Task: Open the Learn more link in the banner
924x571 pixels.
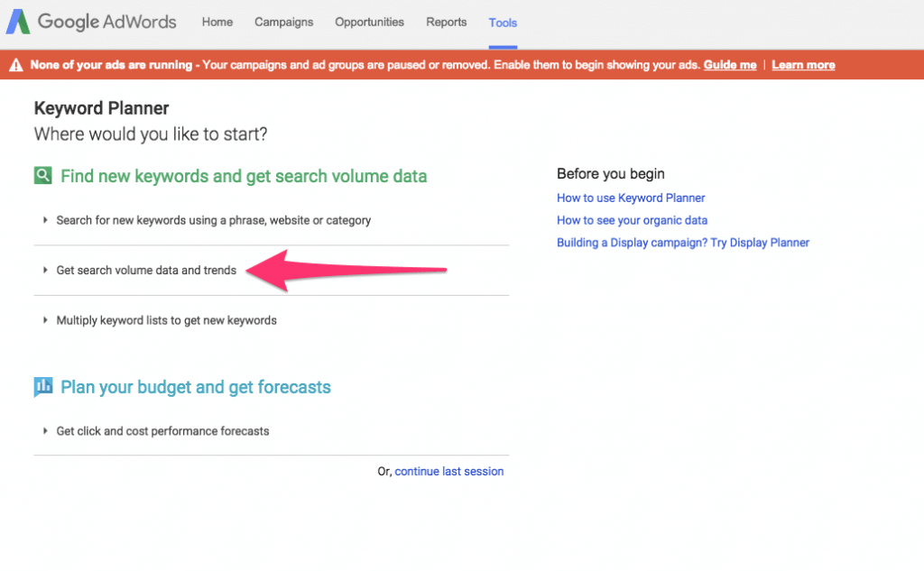Action: point(803,65)
